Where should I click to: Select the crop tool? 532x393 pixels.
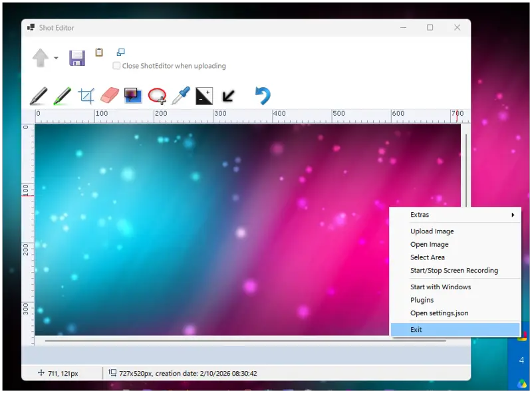[86, 96]
